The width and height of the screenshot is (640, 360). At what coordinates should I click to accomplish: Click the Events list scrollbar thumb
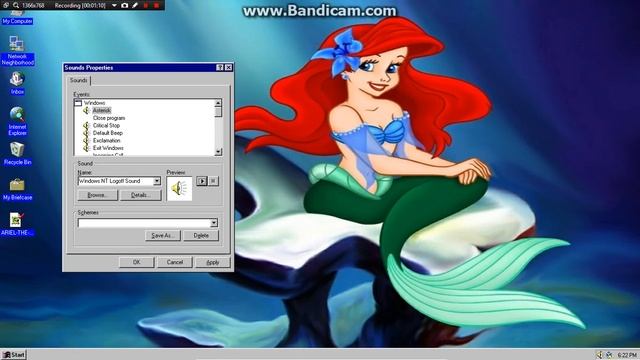point(218,111)
